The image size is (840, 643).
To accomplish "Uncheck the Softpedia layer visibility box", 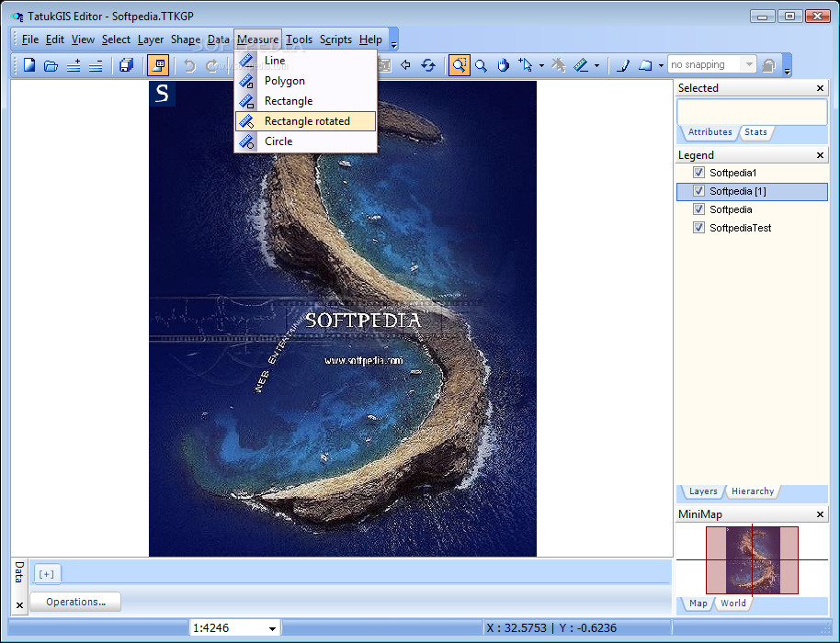I will click(x=698, y=209).
